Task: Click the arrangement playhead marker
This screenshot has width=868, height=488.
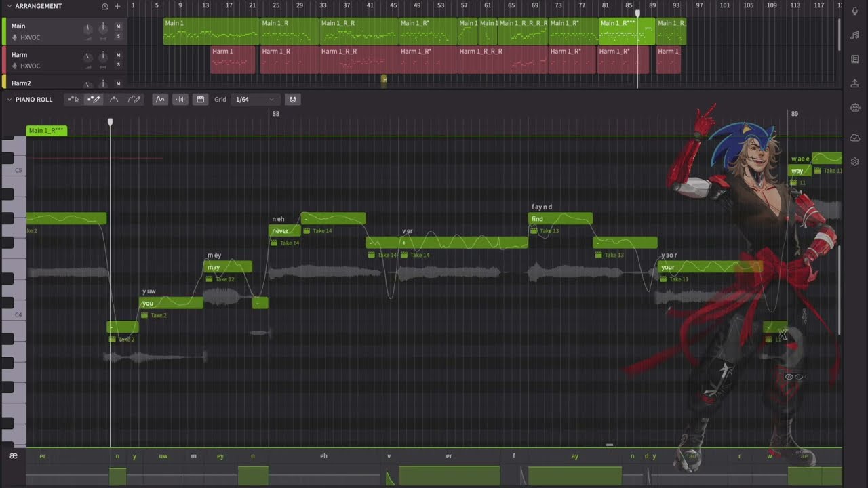Action: point(637,14)
